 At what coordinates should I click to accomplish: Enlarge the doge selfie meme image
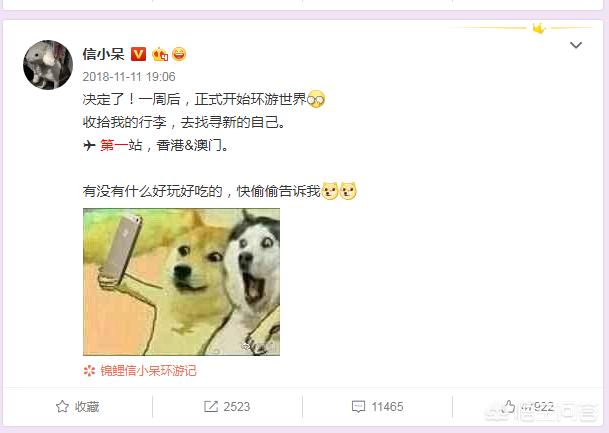click(181, 282)
